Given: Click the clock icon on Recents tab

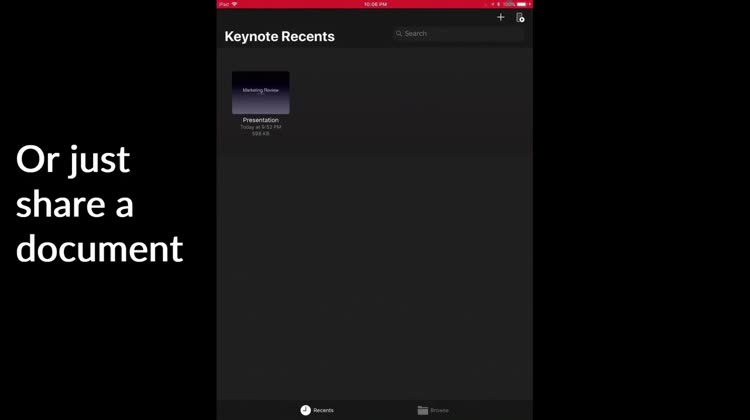Looking at the screenshot, I should pyautogui.click(x=306, y=410).
